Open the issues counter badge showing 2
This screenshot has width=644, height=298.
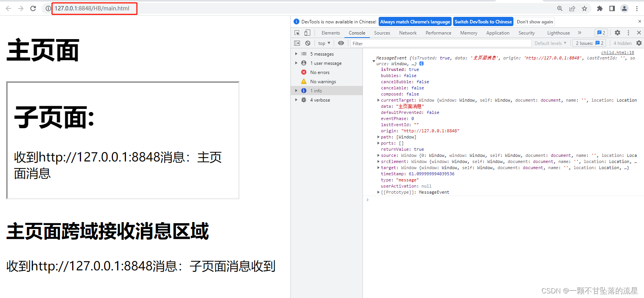click(x=601, y=33)
